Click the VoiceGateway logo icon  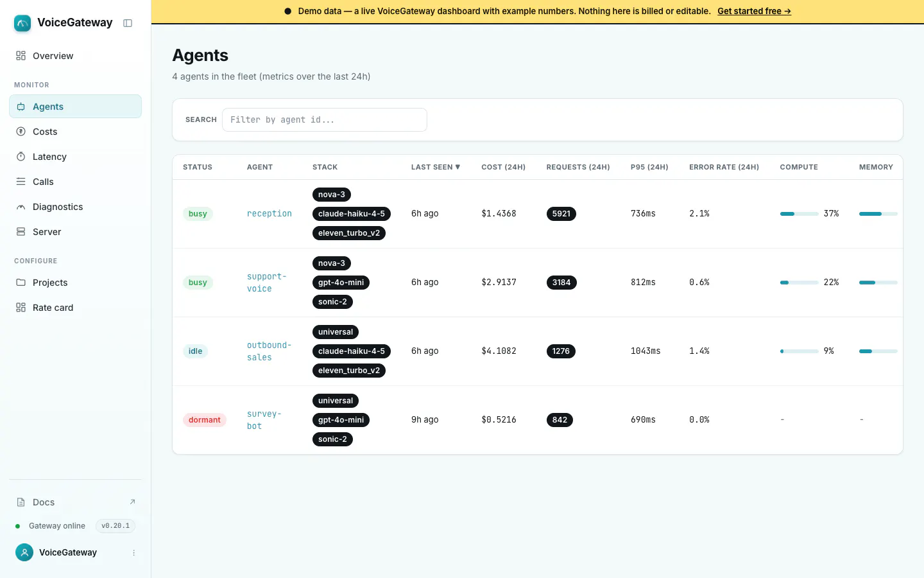point(22,23)
